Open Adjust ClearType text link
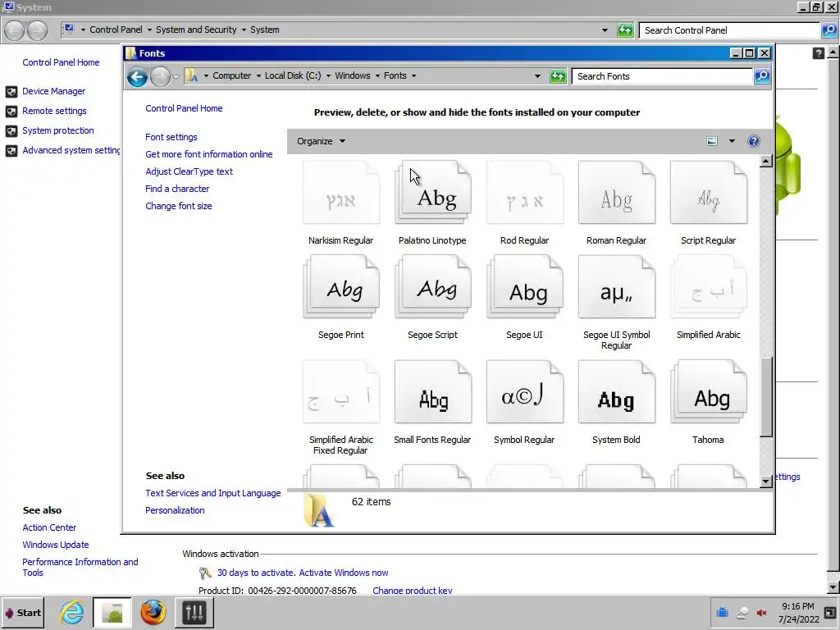The width and height of the screenshot is (840, 630). click(189, 171)
